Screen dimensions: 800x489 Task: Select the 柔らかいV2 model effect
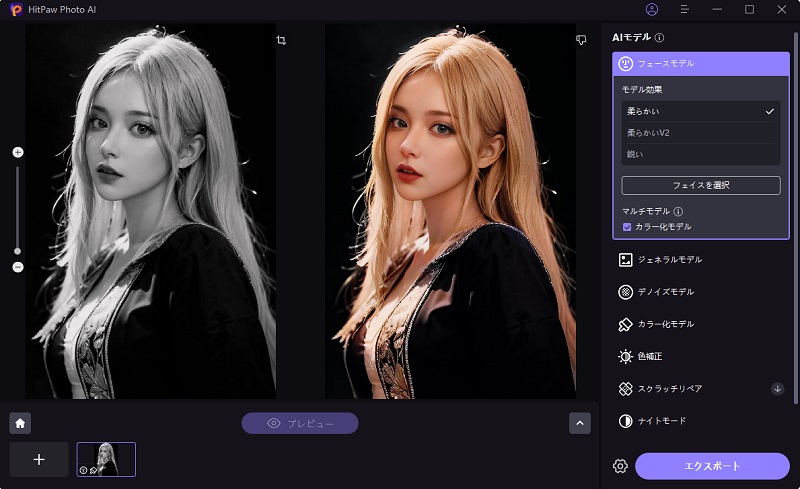pyautogui.click(x=699, y=133)
